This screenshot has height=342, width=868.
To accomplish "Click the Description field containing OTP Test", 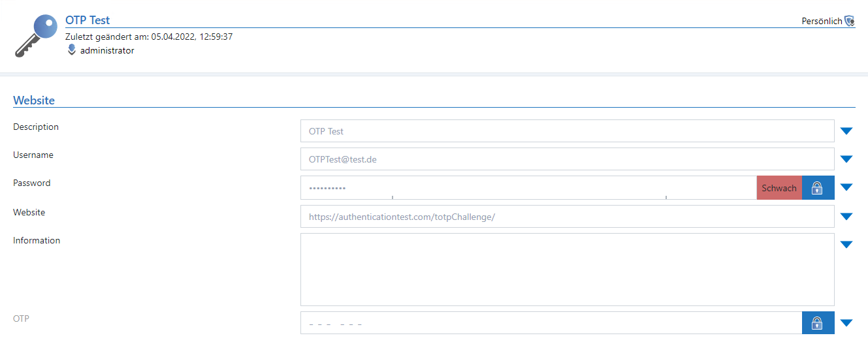I will pos(568,131).
